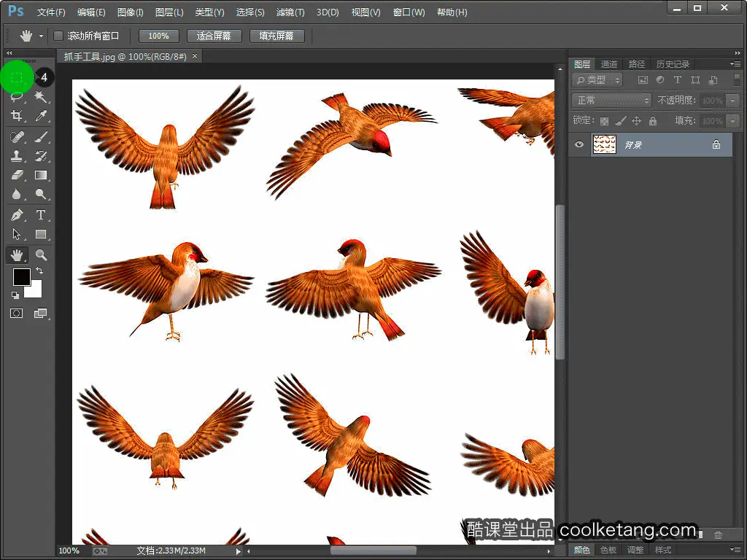Open the 选择(S) menu
This screenshot has height=560, width=747.
click(x=250, y=12)
